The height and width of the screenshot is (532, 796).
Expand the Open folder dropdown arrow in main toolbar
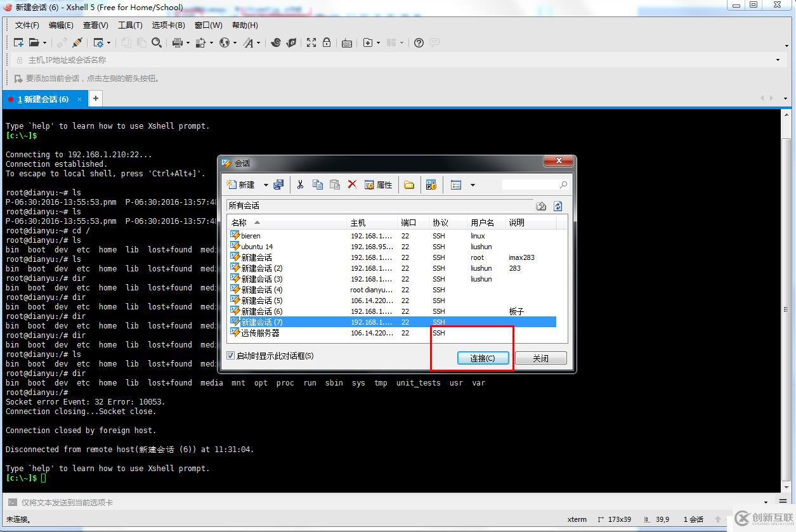pyautogui.click(x=45, y=43)
